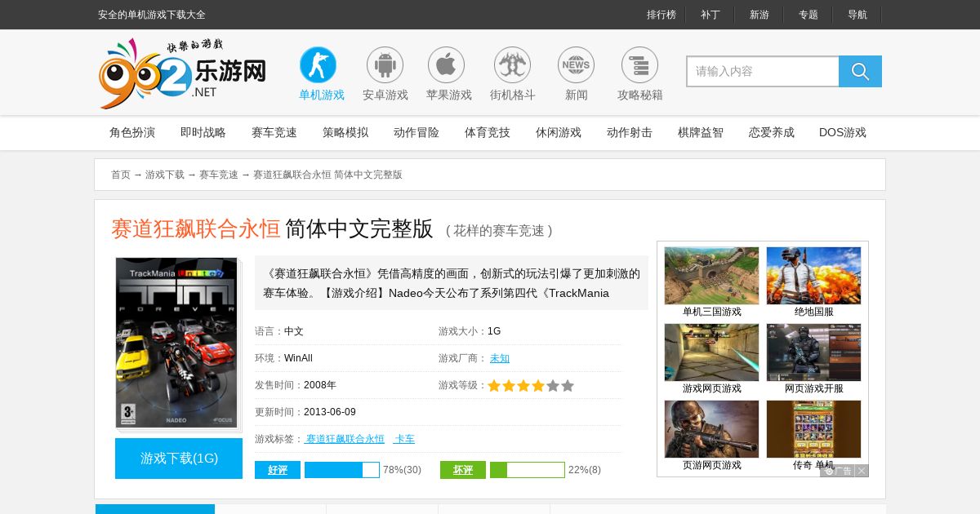Open 新游 in the top bar

759,15
